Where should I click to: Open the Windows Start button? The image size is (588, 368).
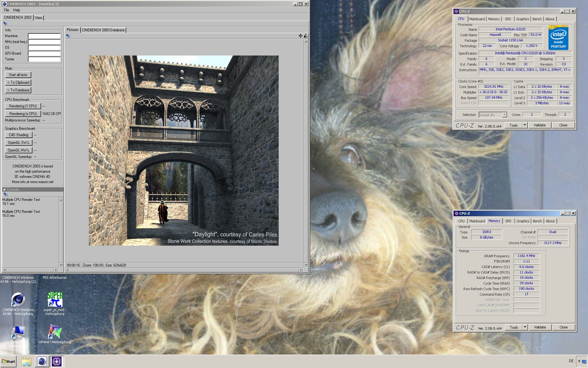tap(8, 361)
